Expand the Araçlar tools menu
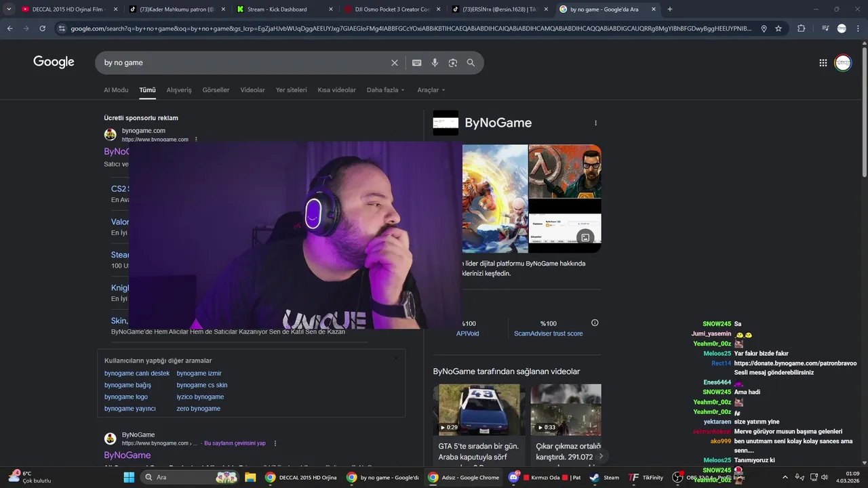The width and height of the screenshot is (868, 488). (x=431, y=90)
